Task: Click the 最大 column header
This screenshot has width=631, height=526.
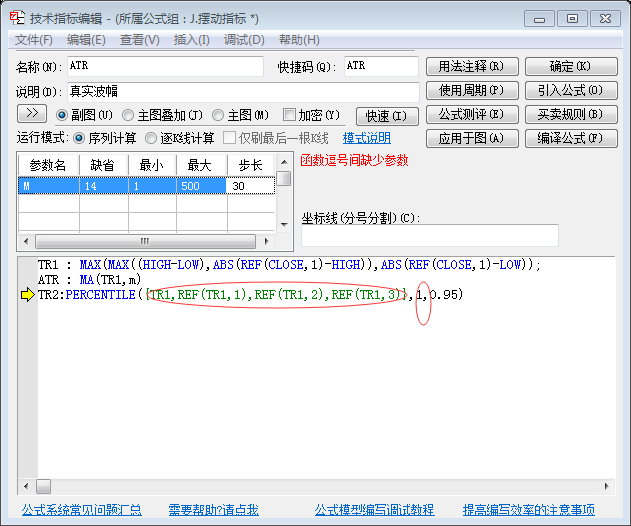Action: pyautogui.click(x=202, y=165)
